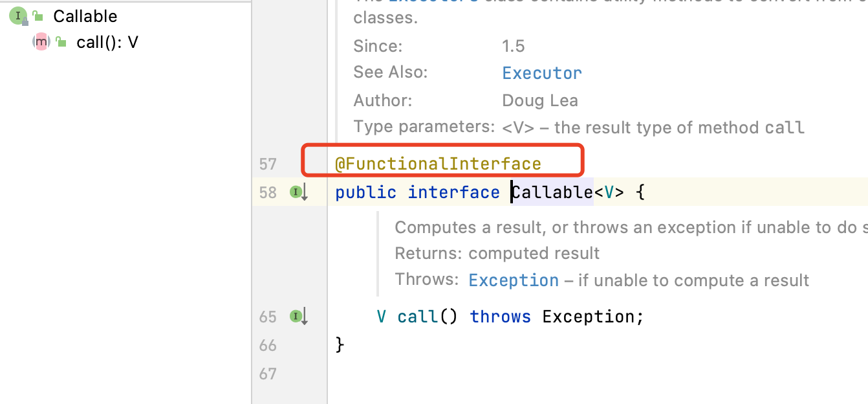The height and width of the screenshot is (404, 868).
Task: Click line number 66 in the gutter
Action: [268, 345]
